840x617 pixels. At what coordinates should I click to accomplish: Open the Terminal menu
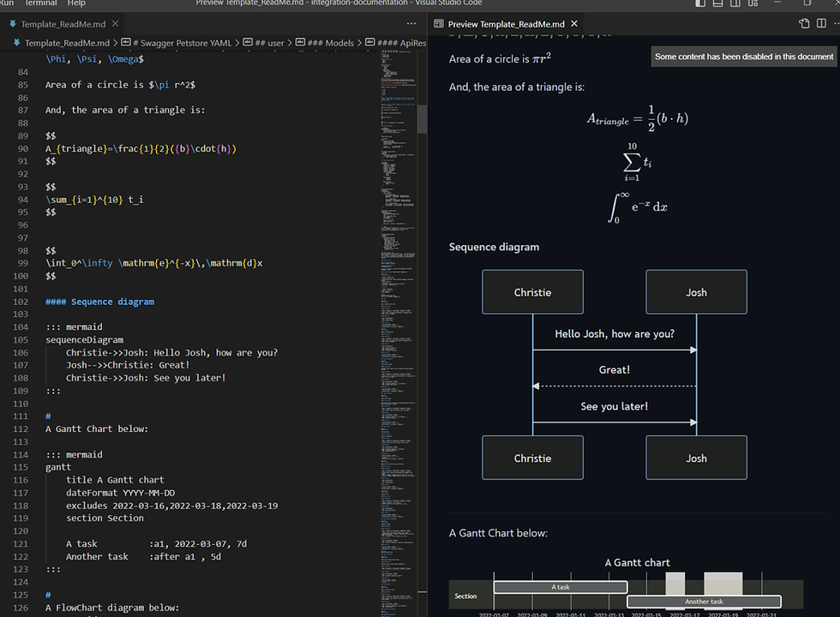click(x=41, y=3)
